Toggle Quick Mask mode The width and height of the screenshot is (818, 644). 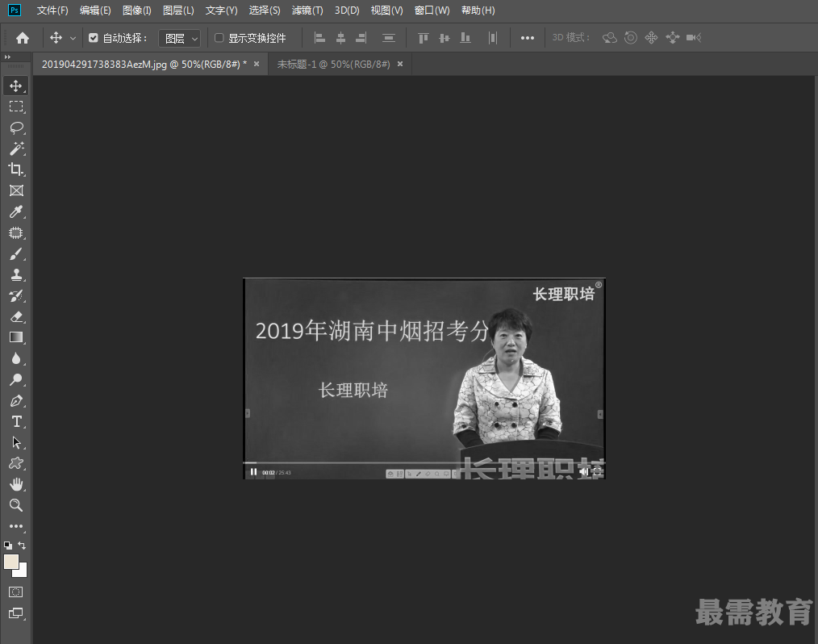tap(16, 592)
